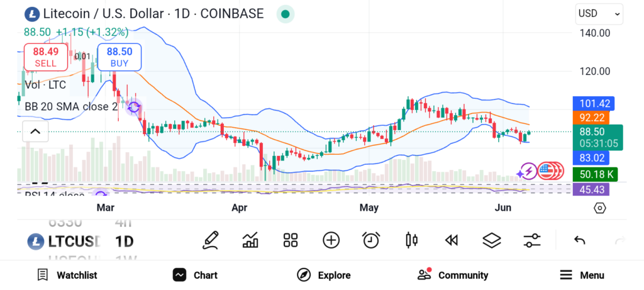The width and height of the screenshot is (644, 290).
Task: Open the layout grid icon
Action: [x=291, y=240]
